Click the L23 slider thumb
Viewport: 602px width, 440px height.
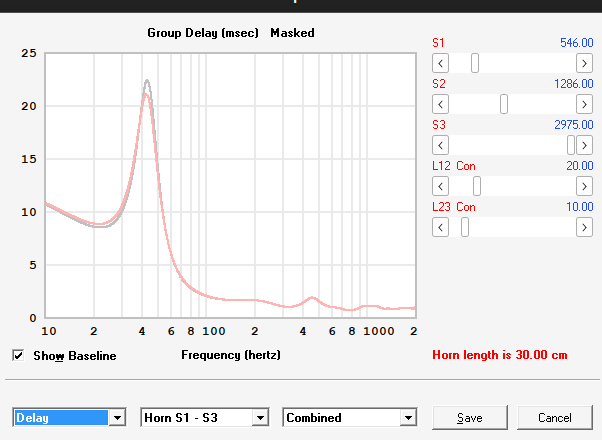coord(465,228)
